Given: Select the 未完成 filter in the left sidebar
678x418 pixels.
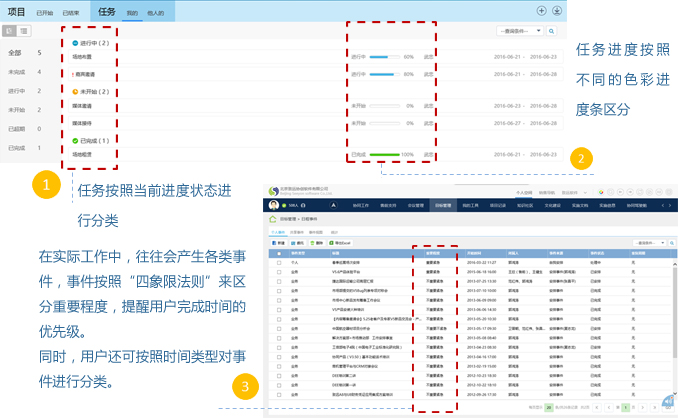Looking at the screenshot, I should (16, 72).
